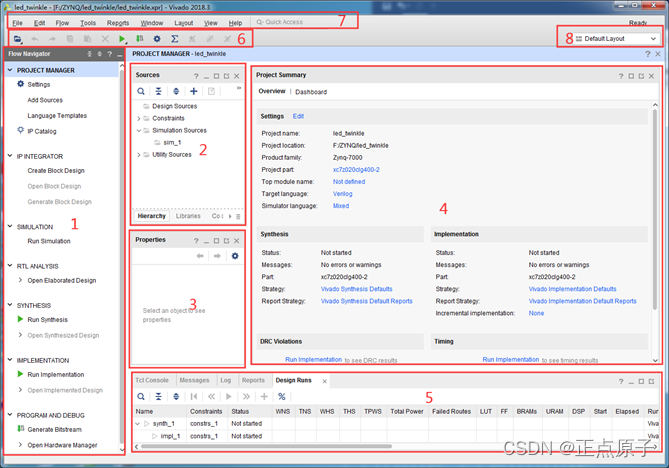The width and height of the screenshot is (669, 468).
Task: Click Add Sources in Flow Navigator
Action: tap(45, 100)
